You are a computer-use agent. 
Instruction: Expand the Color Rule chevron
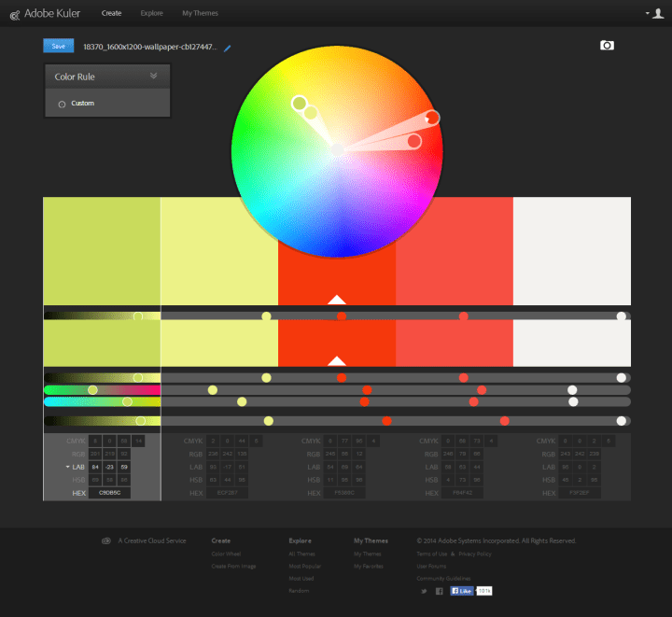coord(153,76)
